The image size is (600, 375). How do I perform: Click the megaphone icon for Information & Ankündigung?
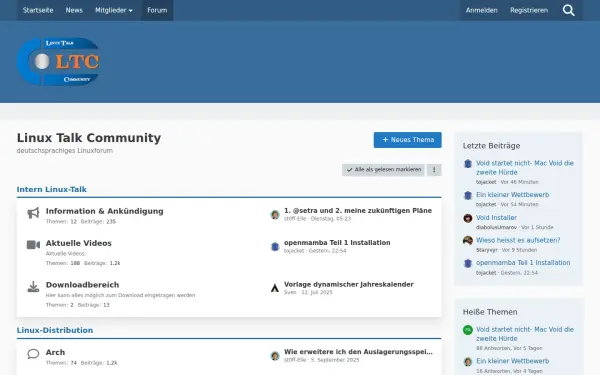[x=33, y=213]
